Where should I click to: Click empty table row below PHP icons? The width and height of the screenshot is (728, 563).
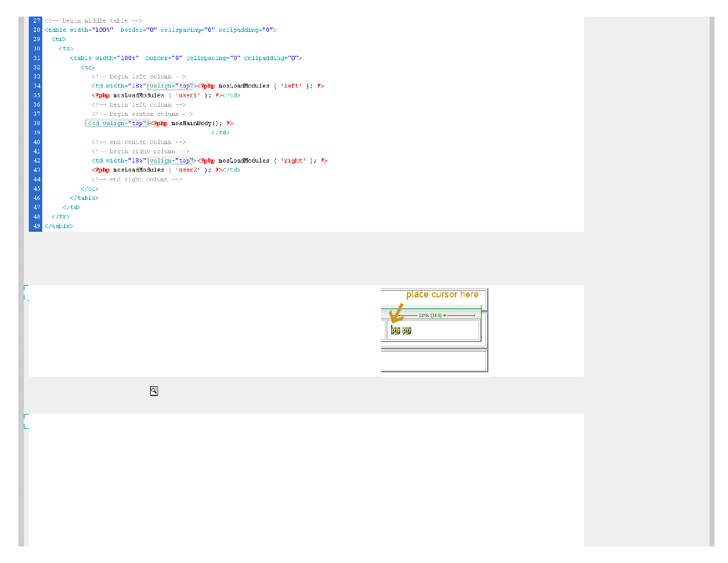tap(434, 360)
